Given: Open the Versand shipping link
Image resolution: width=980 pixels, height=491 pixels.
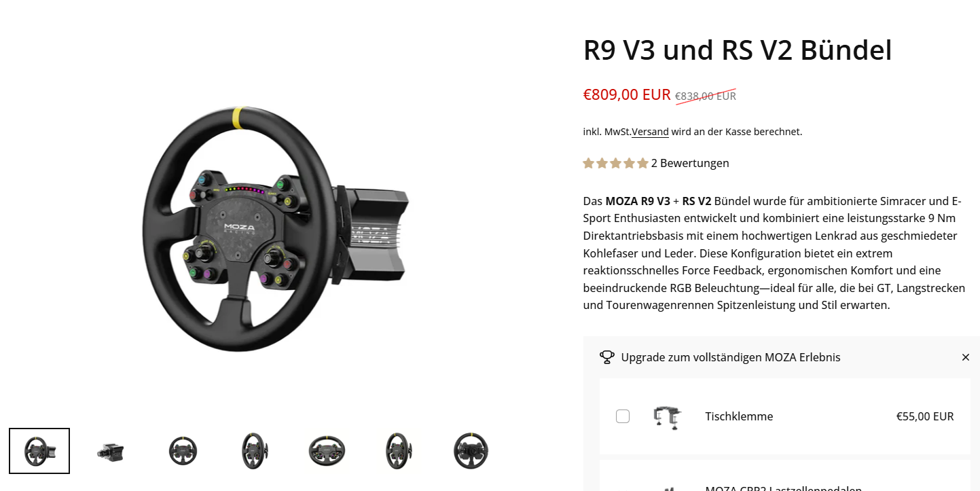Looking at the screenshot, I should [650, 132].
